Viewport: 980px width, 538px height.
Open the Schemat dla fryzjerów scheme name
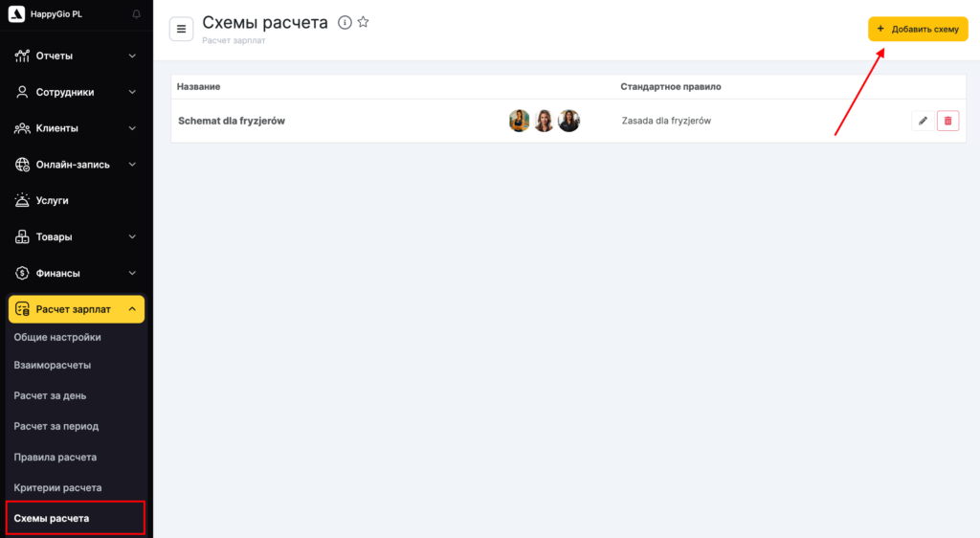[232, 122]
